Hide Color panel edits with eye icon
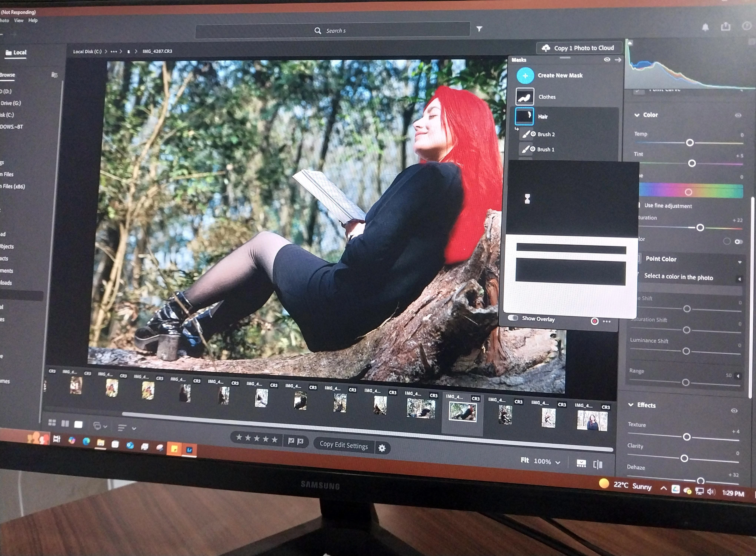 [738, 115]
